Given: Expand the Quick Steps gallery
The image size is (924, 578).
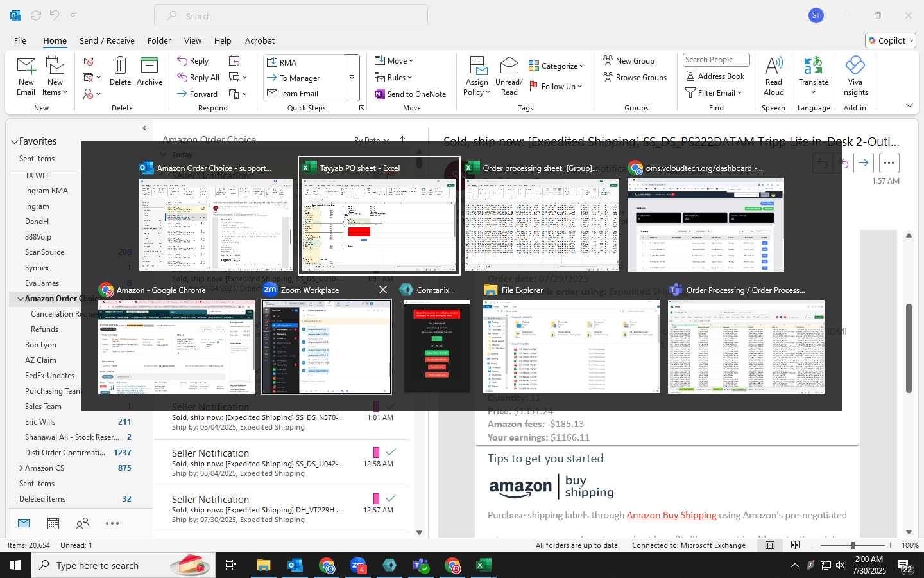Looking at the screenshot, I should [352, 78].
